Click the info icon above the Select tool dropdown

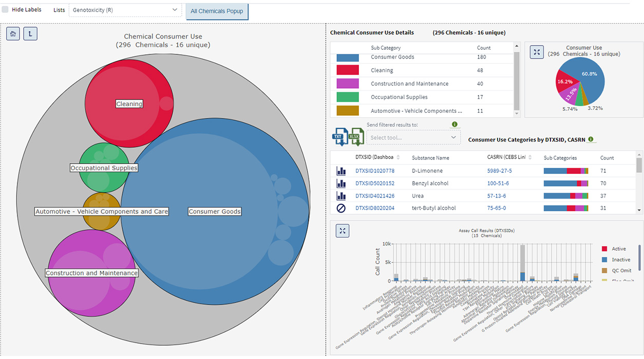point(454,125)
